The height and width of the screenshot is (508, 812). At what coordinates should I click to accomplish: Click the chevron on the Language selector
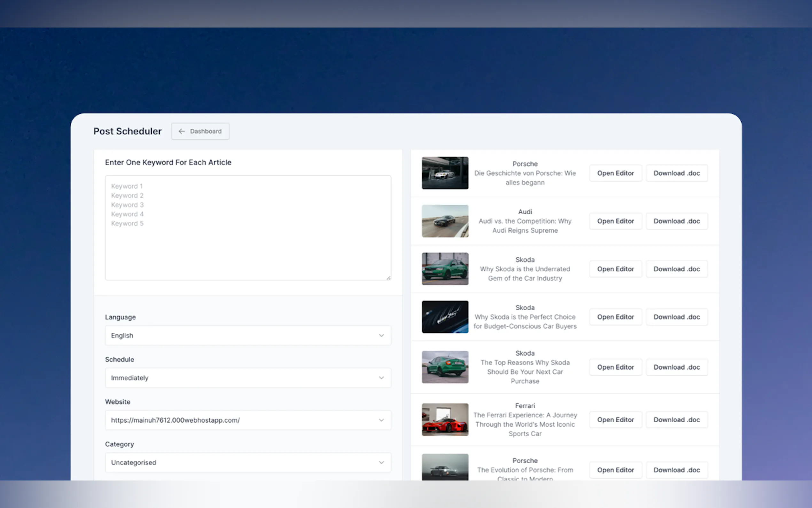coord(381,335)
